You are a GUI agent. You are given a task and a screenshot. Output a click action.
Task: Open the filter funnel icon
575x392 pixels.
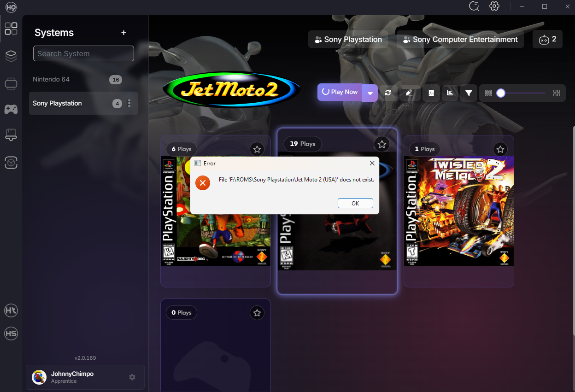(469, 93)
